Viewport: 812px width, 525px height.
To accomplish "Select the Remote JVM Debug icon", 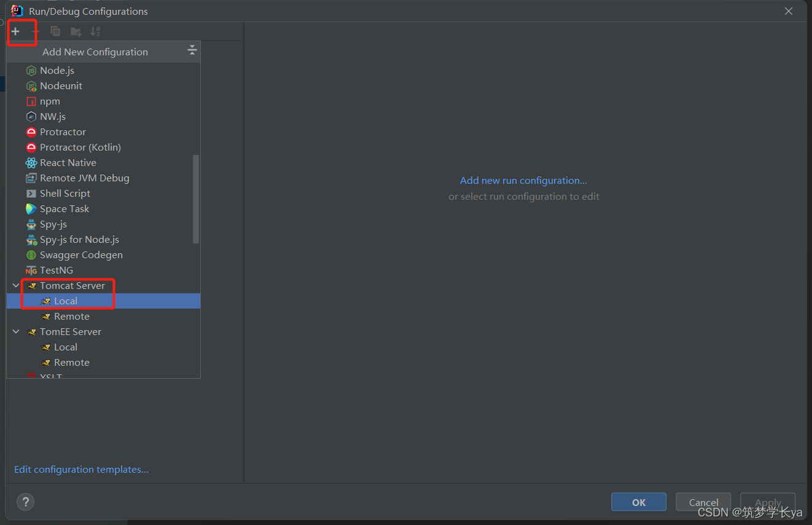I will click(31, 178).
